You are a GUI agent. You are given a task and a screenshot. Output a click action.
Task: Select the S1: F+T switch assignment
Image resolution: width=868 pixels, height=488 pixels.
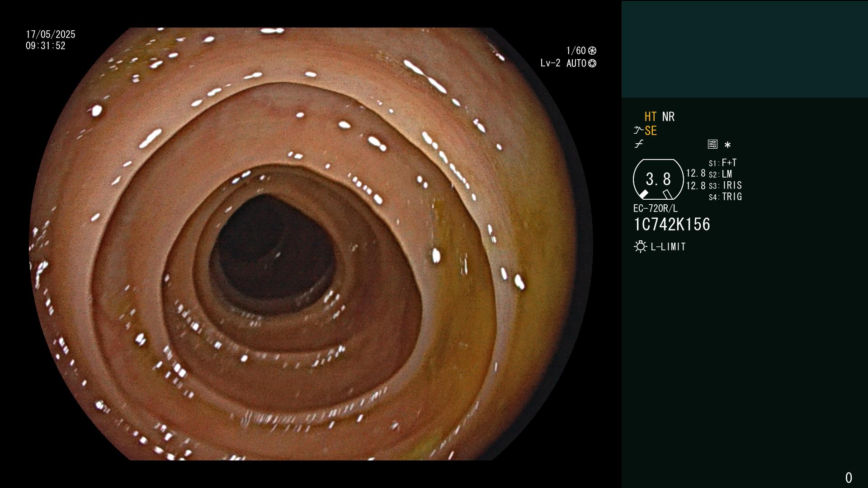pos(723,163)
